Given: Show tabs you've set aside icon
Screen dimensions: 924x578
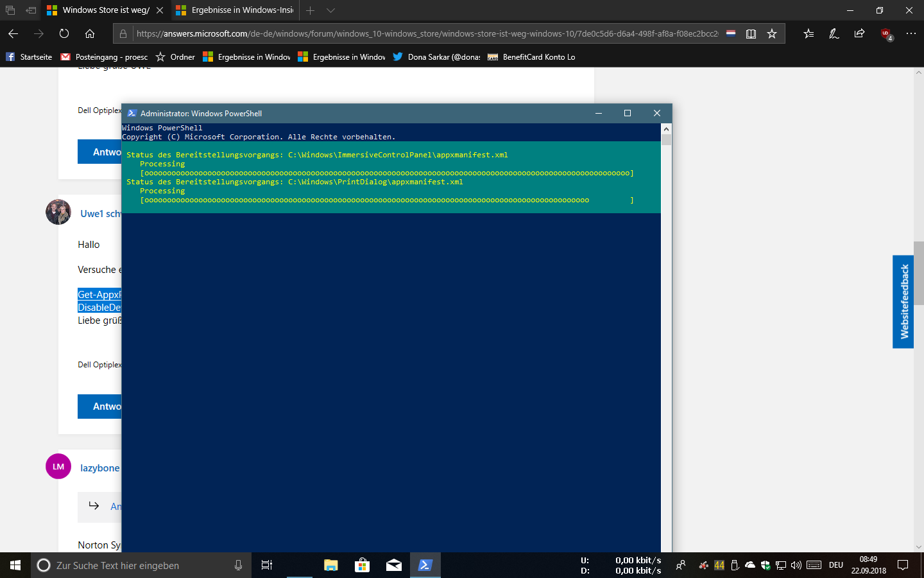Looking at the screenshot, I should 10,10.
